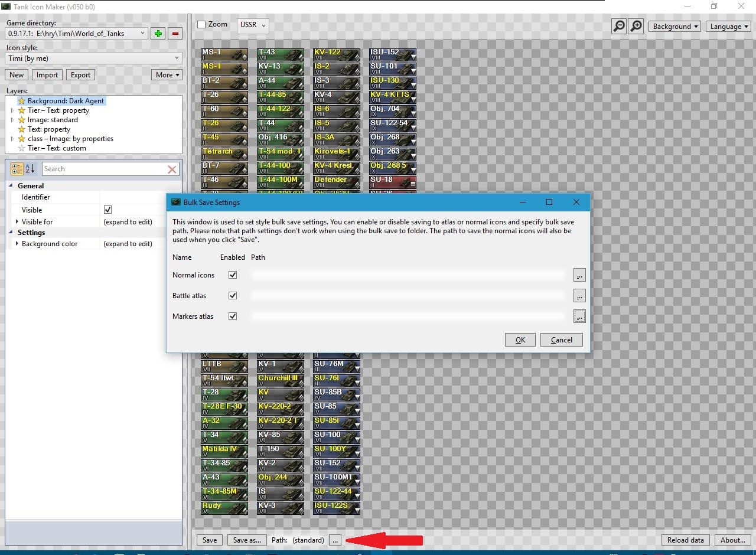This screenshot has height=555, width=756.
Task: Toggle star on Image: standard layer
Action: tap(22, 120)
